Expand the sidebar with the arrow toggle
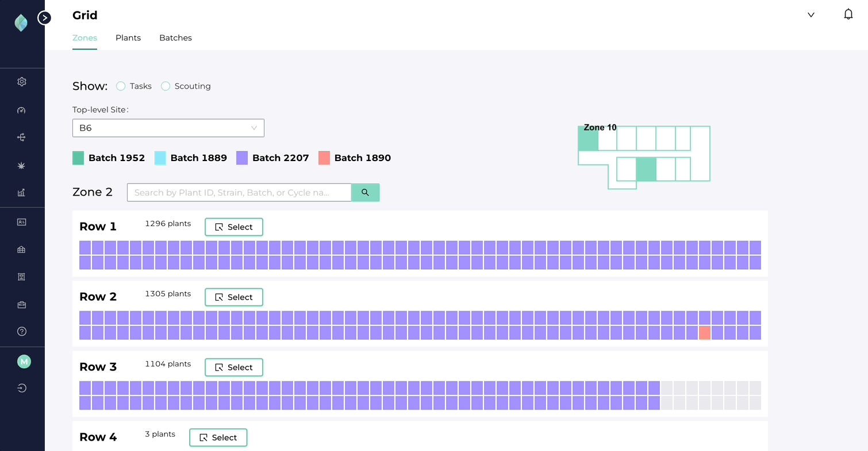This screenshot has height=451, width=868. pyautogui.click(x=44, y=18)
